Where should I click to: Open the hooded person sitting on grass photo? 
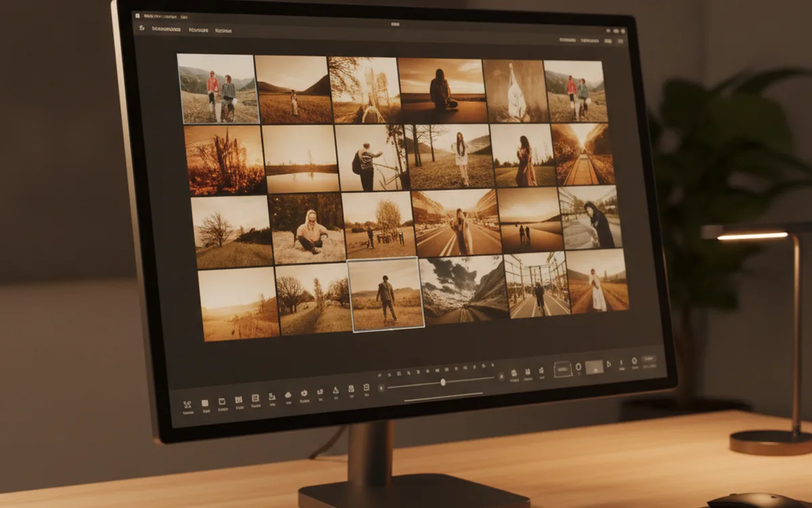307,229
